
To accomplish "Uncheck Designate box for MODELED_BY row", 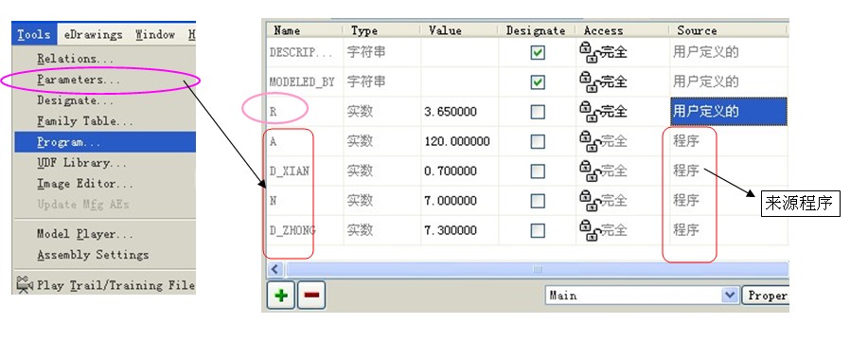I will pyautogui.click(x=538, y=82).
